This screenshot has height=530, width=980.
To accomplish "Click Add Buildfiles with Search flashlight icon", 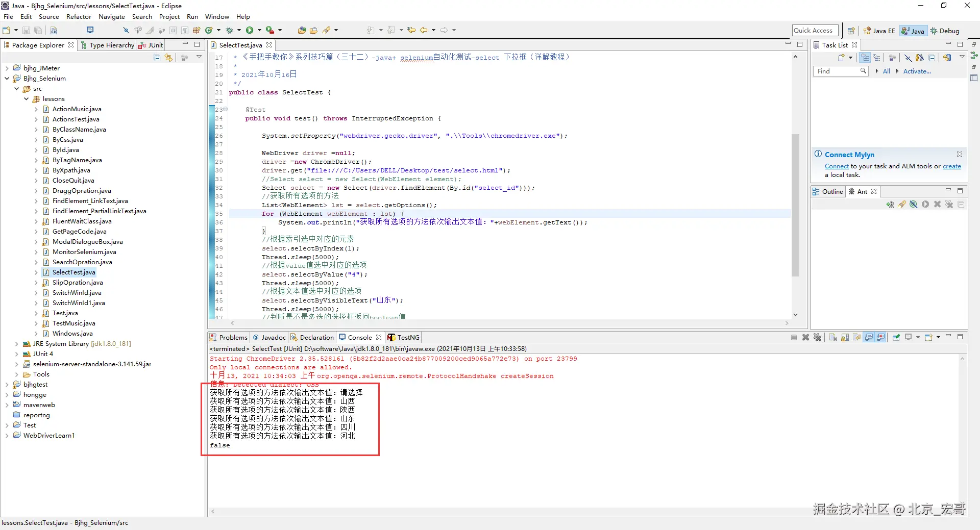I will click(x=902, y=205).
